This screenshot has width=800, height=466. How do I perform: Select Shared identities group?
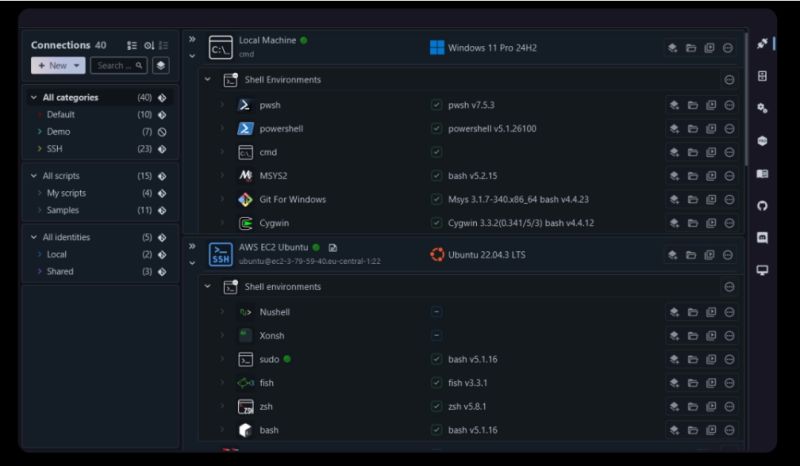(x=60, y=272)
